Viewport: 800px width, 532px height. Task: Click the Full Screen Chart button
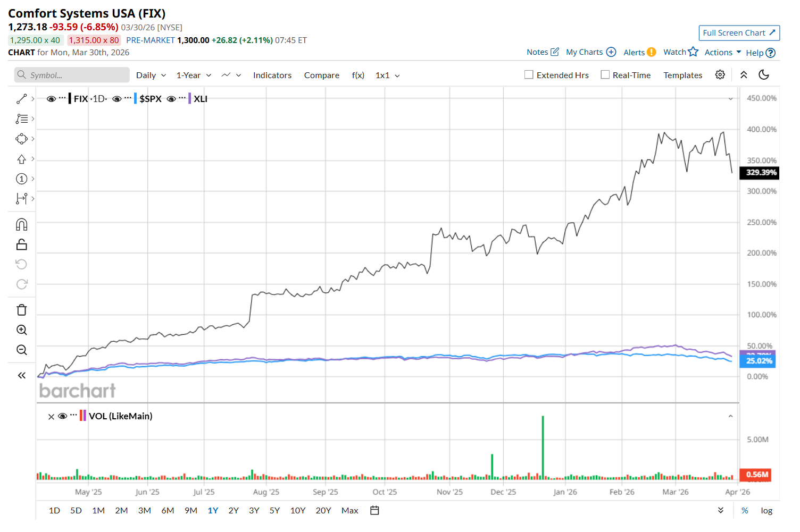point(739,33)
